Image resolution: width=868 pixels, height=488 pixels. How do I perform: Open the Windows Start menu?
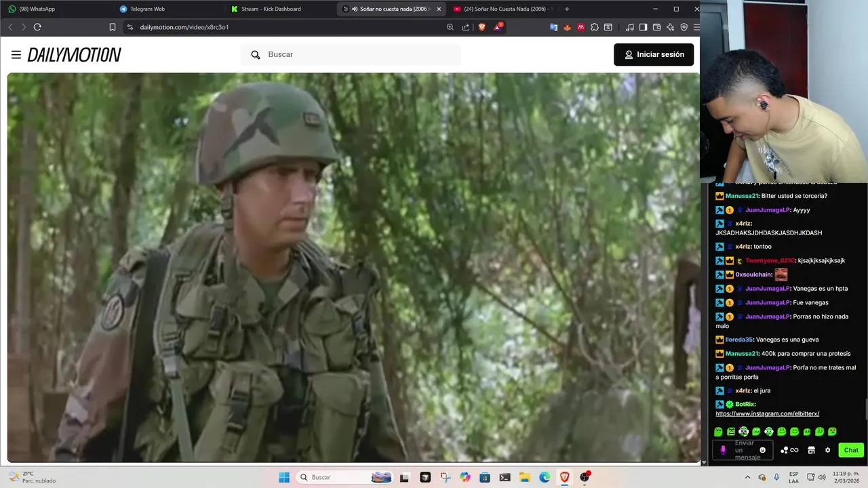click(284, 477)
